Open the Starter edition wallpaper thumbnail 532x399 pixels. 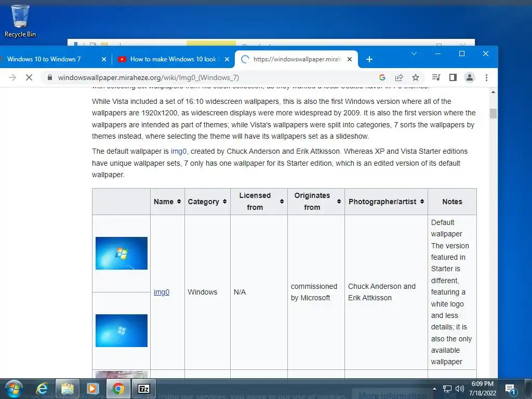[122, 330]
